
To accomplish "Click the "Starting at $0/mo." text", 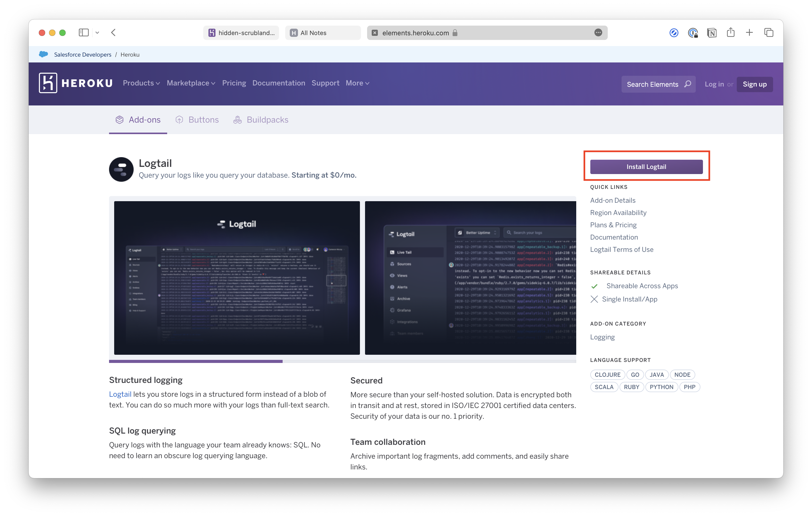I will coord(324,175).
